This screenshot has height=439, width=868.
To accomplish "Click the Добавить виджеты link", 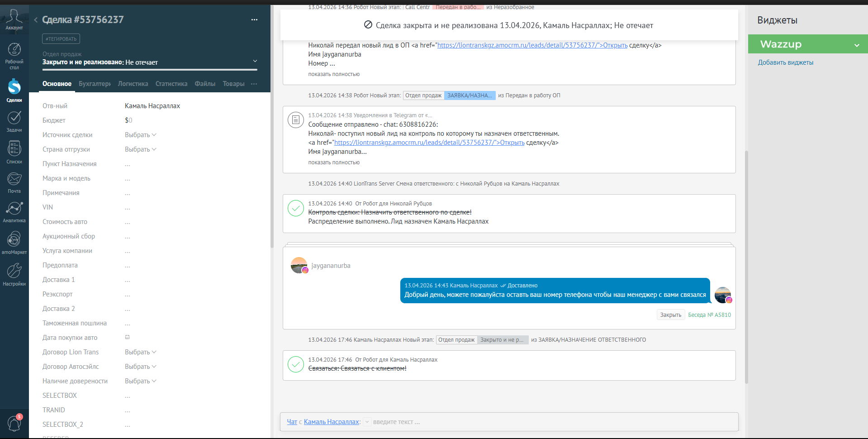I will point(785,62).
